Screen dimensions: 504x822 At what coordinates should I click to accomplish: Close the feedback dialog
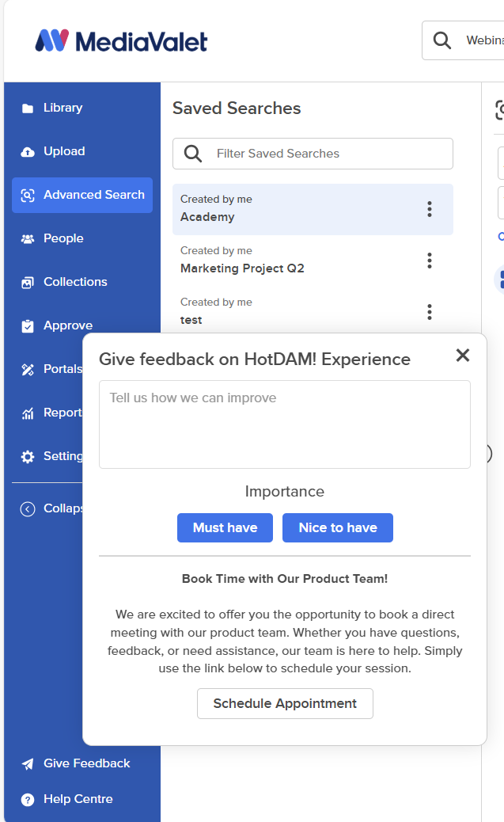[x=463, y=356]
